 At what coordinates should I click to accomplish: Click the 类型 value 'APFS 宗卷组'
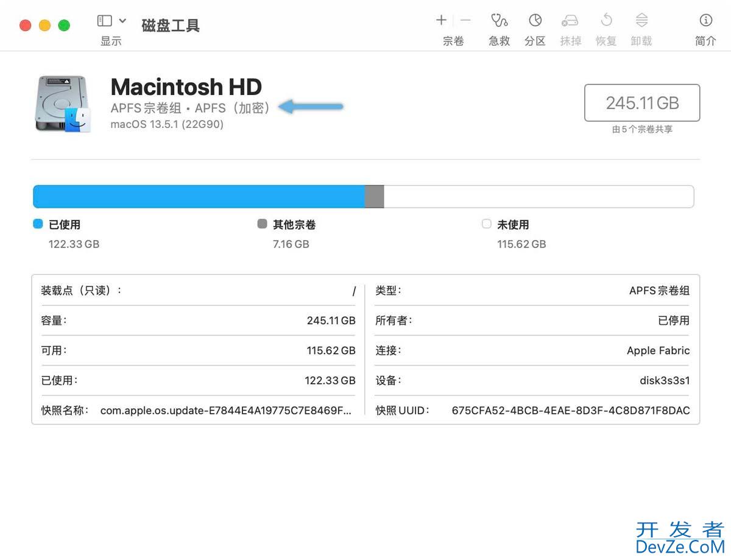pos(660,291)
